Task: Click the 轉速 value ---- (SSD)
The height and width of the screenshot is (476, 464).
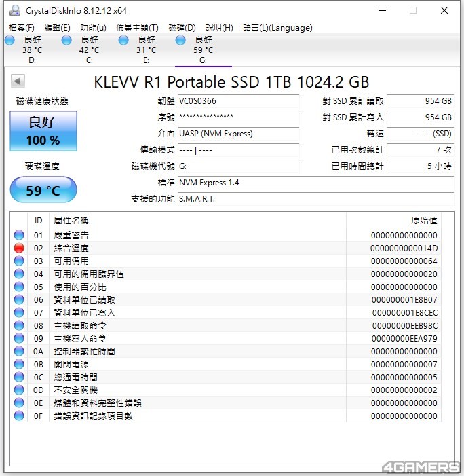Action: coord(421,134)
